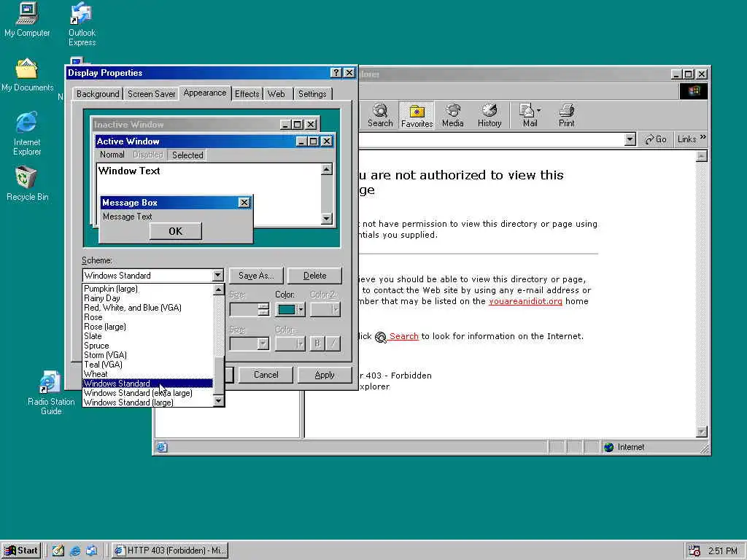The image size is (747, 560).
Task: Click the Search toolbar icon in Internet Explorer
Action: 380,115
